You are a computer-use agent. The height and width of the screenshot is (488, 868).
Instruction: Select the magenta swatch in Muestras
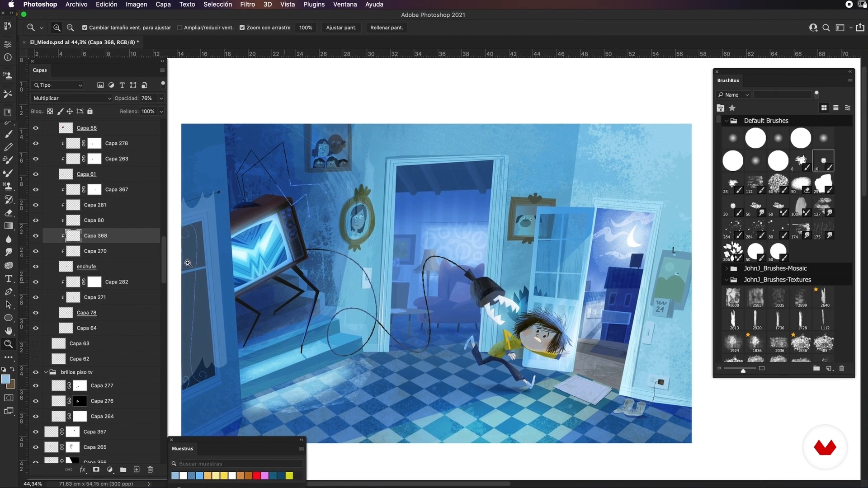[x=264, y=475]
